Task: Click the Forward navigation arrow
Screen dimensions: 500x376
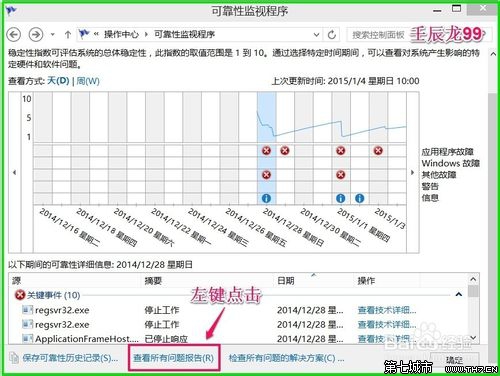Action: (x=36, y=34)
